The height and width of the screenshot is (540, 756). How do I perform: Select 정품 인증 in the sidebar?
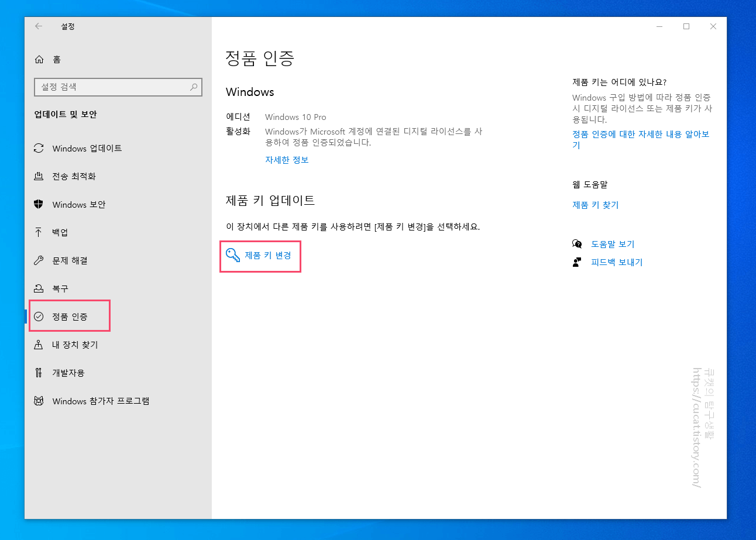(118, 317)
